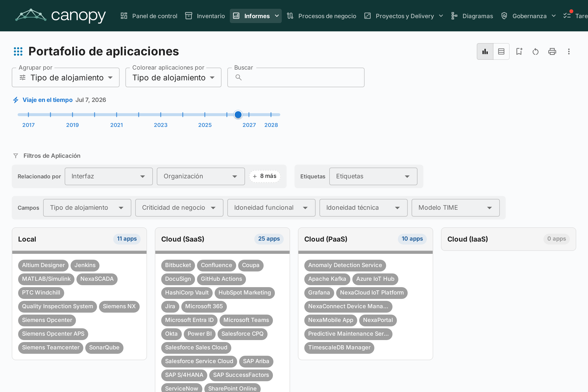Viewport: 588px width, 392px height.
Task: Select the SonarQube chip
Action: point(104,347)
